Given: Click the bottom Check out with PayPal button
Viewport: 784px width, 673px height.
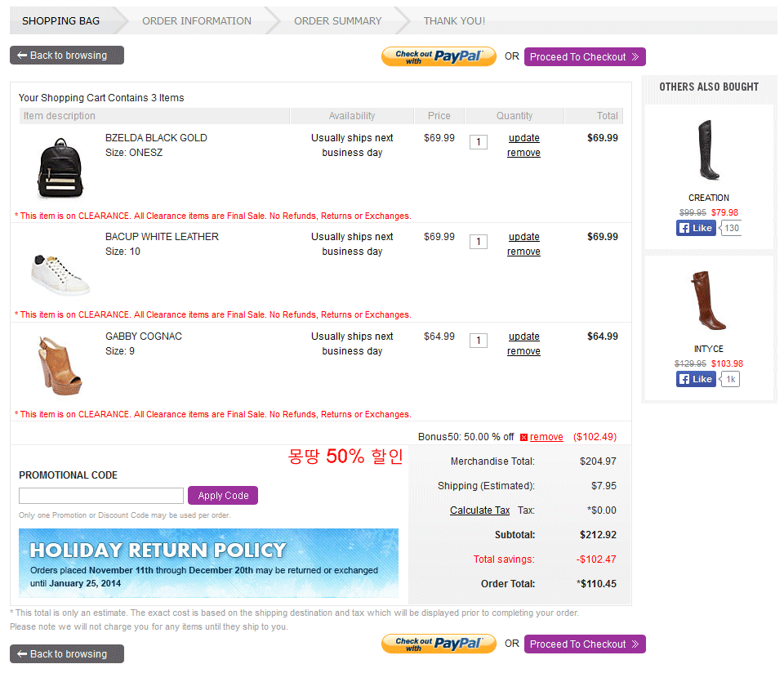Looking at the screenshot, I should [x=439, y=644].
